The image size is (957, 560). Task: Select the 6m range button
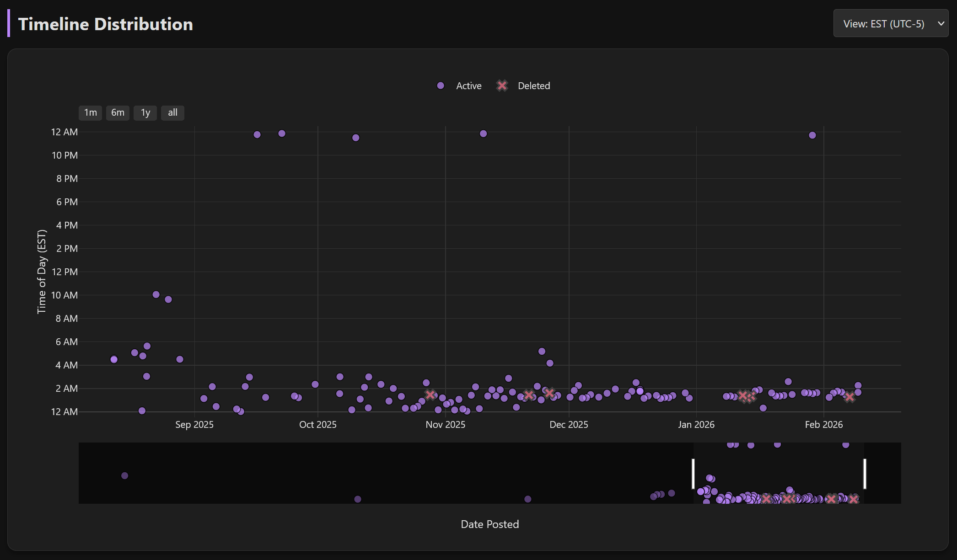[x=118, y=113]
